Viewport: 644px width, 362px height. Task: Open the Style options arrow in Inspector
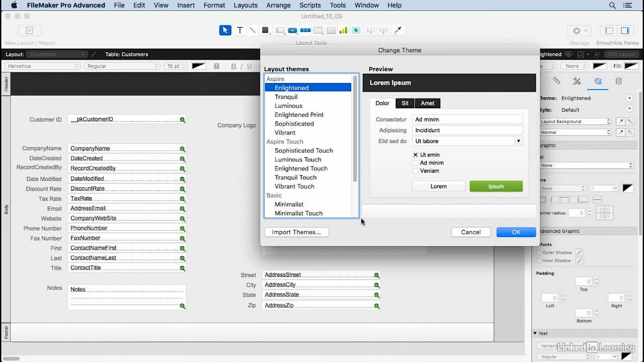click(x=629, y=109)
